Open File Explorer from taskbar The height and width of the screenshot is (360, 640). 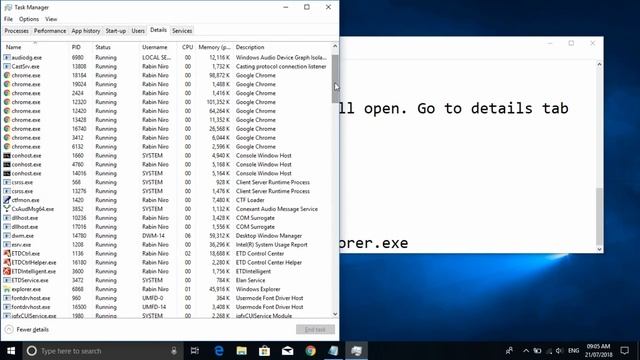[x=242, y=351]
